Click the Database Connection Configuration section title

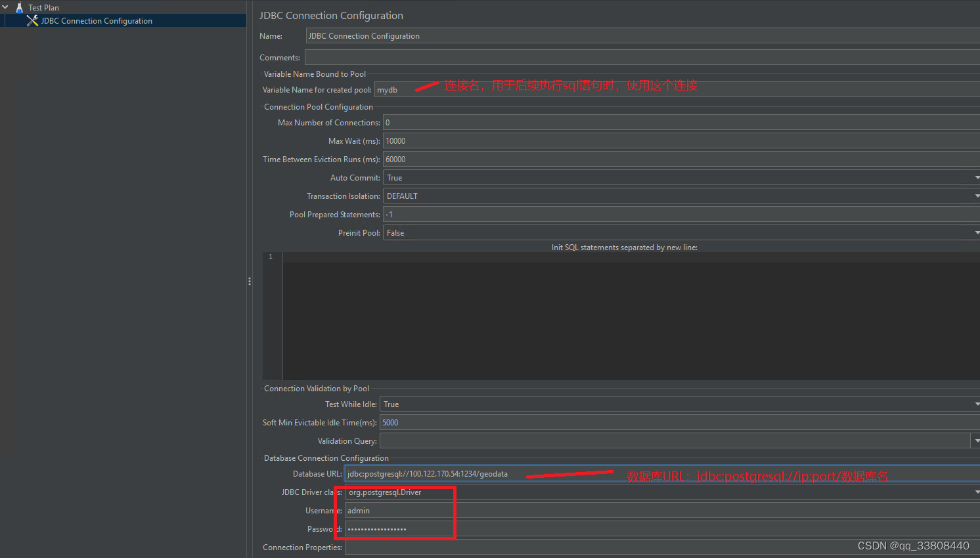click(326, 458)
